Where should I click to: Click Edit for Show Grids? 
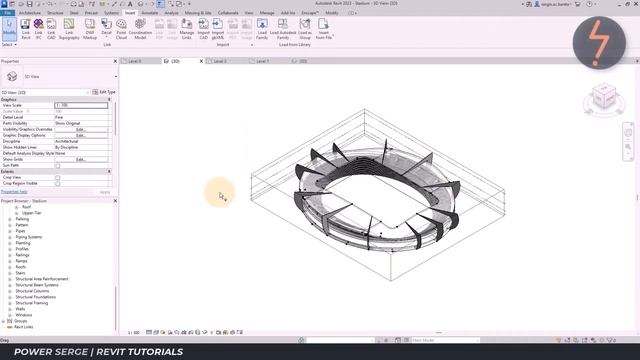81,159
